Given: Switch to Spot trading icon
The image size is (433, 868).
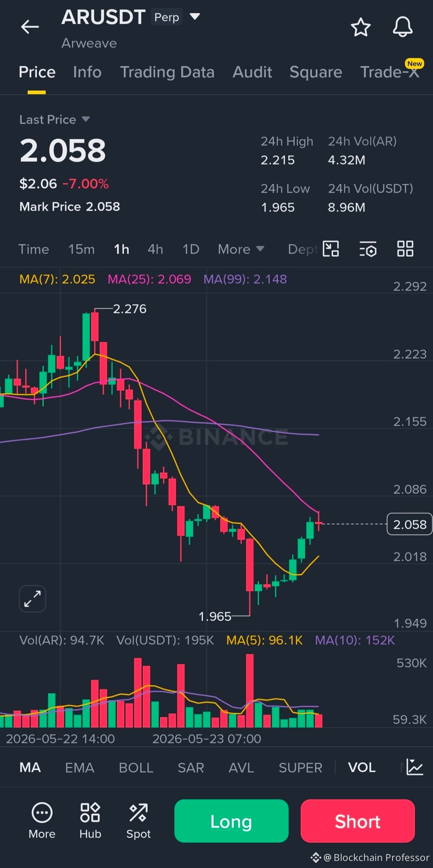Looking at the screenshot, I should point(138,821).
